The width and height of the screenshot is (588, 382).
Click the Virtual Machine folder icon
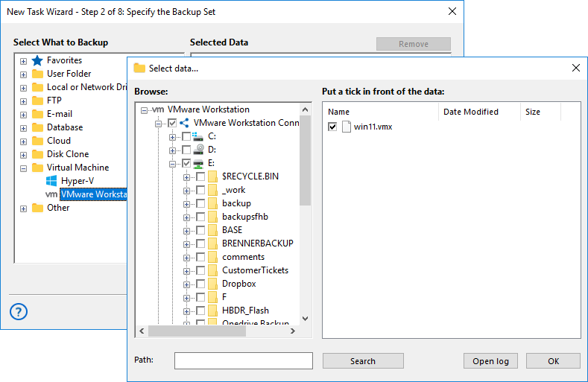pyautogui.click(x=37, y=168)
